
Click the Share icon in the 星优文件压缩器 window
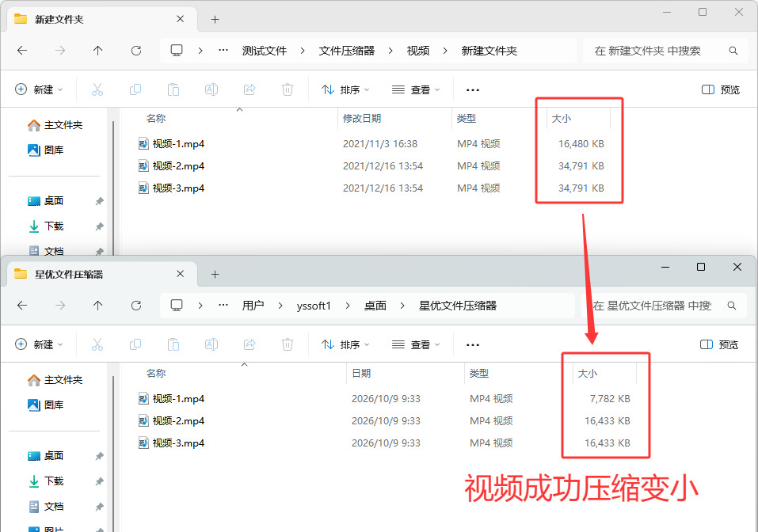point(249,344)
